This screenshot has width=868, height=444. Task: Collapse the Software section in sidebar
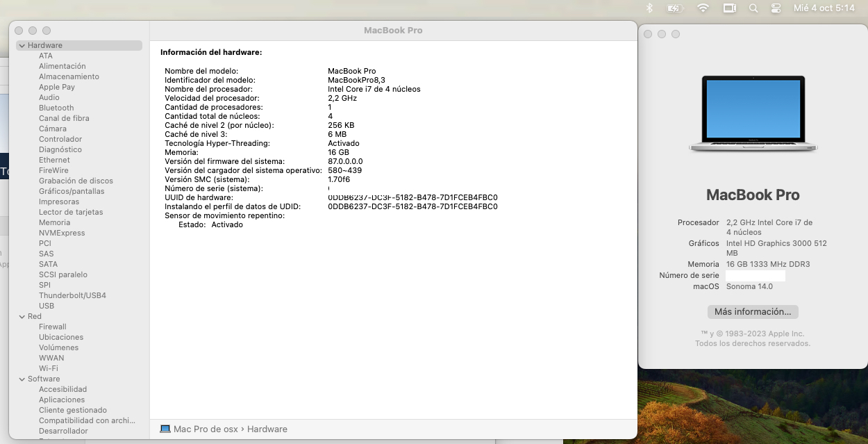pyautogui.click(x=22, y=379)
